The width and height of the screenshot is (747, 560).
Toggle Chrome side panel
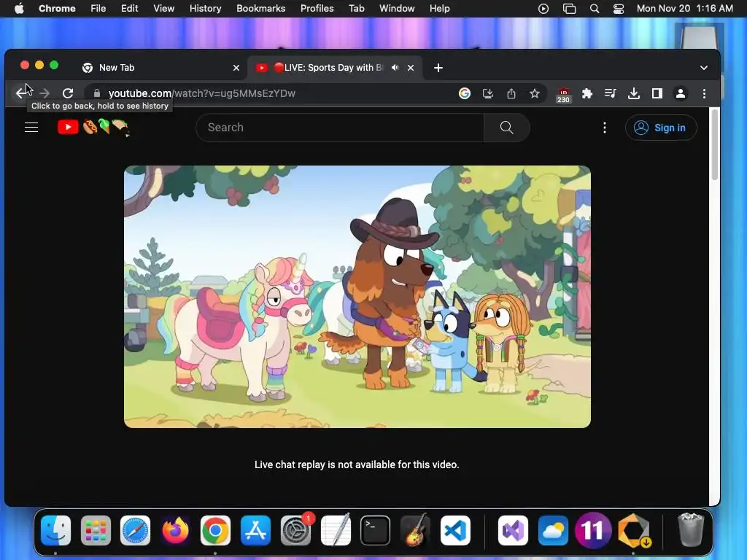coord(657,93)
